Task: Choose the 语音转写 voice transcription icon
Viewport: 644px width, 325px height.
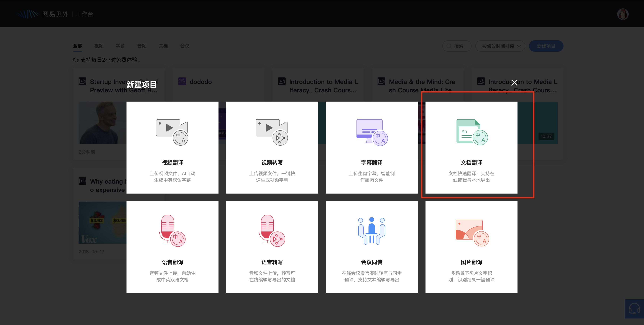Action: pyautogui.click(x=272, y=231)
